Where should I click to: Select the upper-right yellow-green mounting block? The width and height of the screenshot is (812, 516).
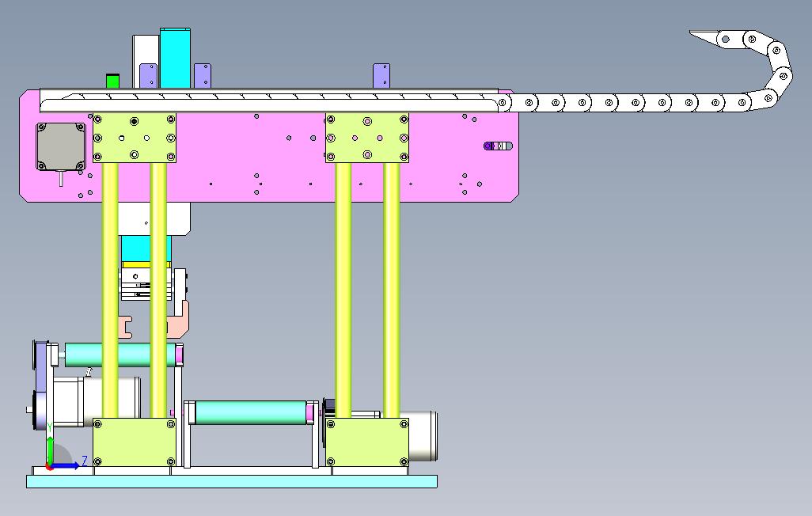367,138
